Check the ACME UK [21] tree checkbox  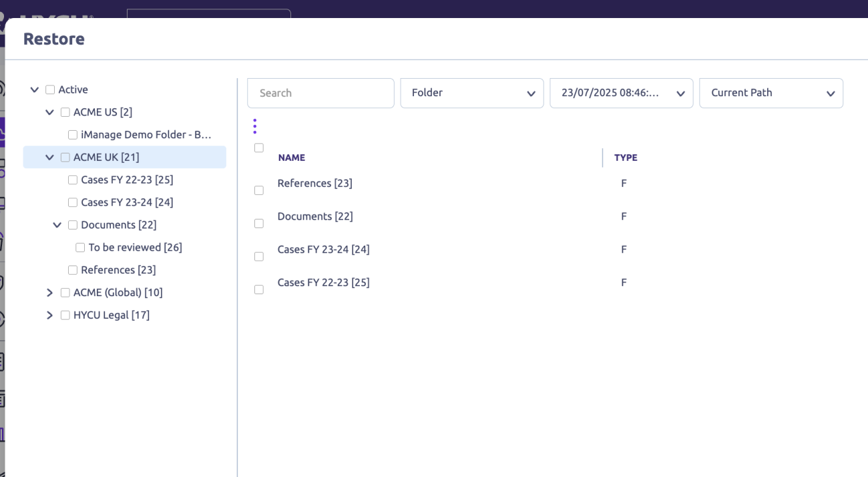65,157
